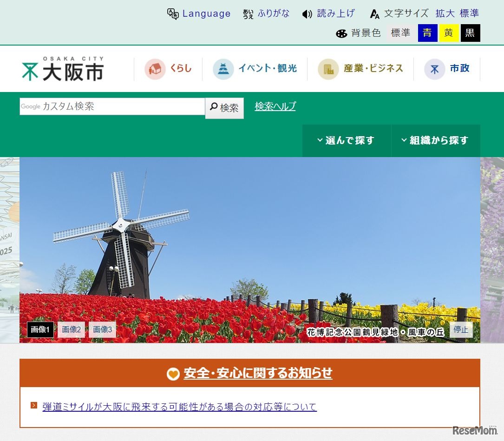Open the 検索ヘルプ link

[x=275, y=106]
